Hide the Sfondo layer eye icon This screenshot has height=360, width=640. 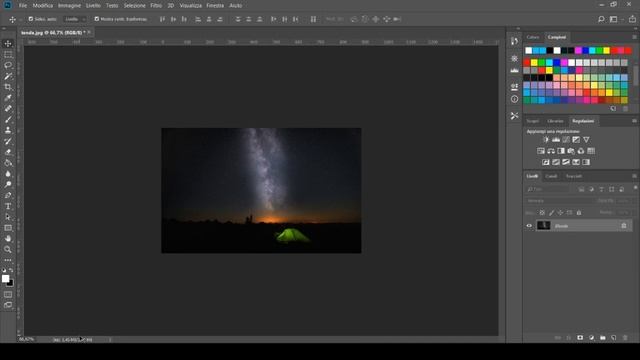529,226
